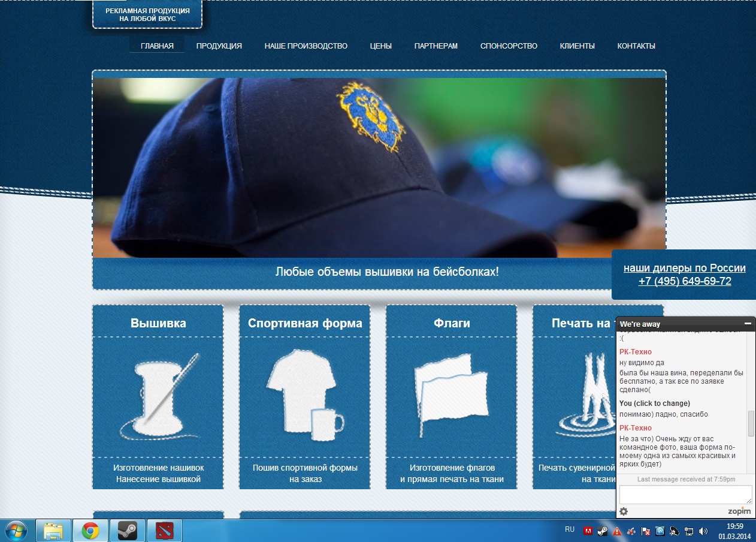Click the Пошив спортивной формы на заказ caption
Image resolution: width=756 pixels, height=542 pixels.
tap(305, 473)
